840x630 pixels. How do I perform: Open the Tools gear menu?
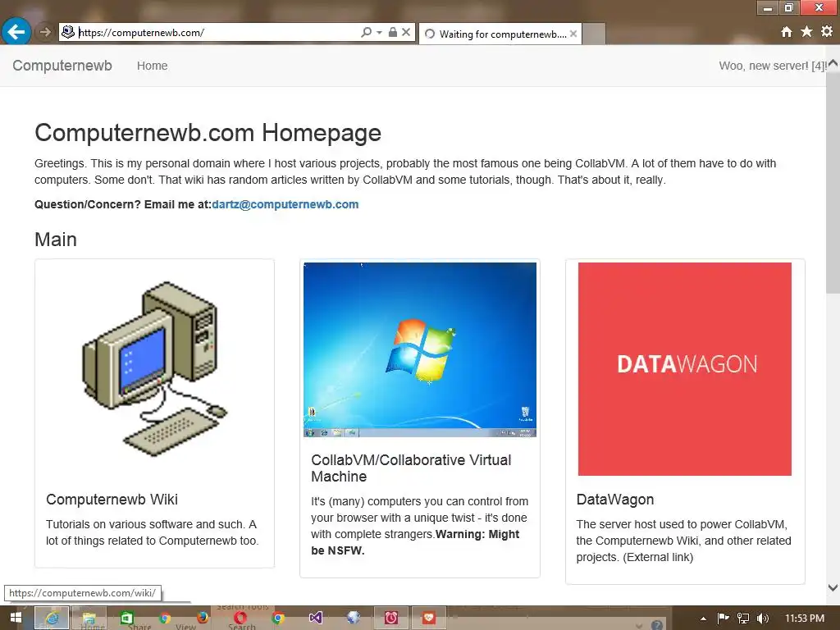[827, 32]
